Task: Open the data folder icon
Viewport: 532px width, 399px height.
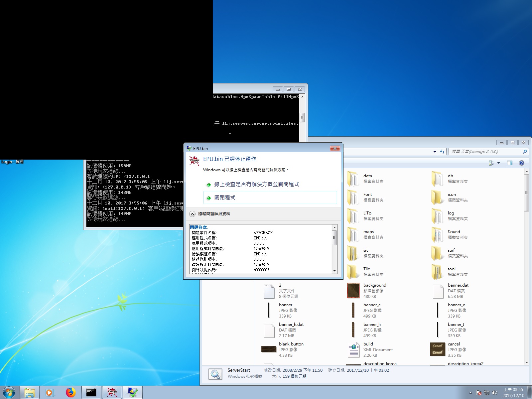Action: [352, 179]
